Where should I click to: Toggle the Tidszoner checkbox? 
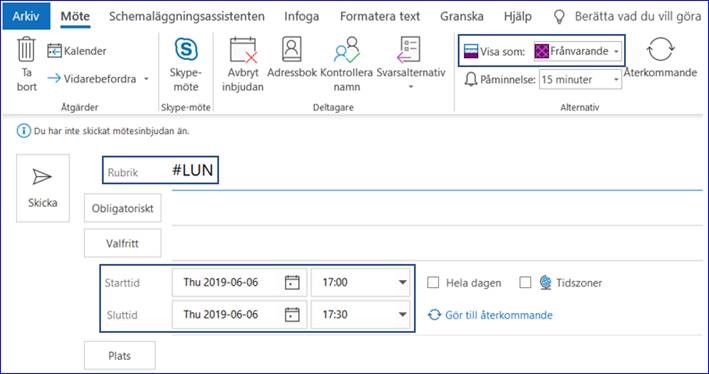point(525,283)
